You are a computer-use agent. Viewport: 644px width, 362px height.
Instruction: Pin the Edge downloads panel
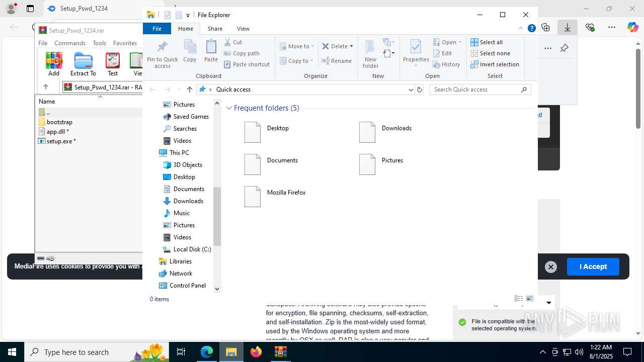[x=564, y=48]
